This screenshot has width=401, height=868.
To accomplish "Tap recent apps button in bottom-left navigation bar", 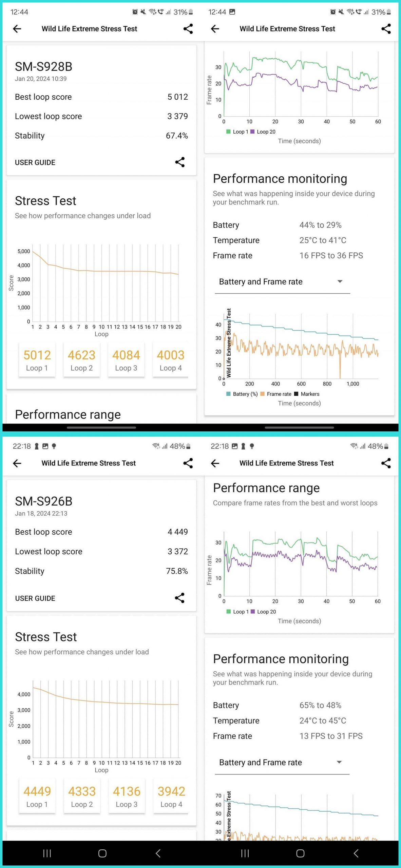I will (x=47, y=853).
